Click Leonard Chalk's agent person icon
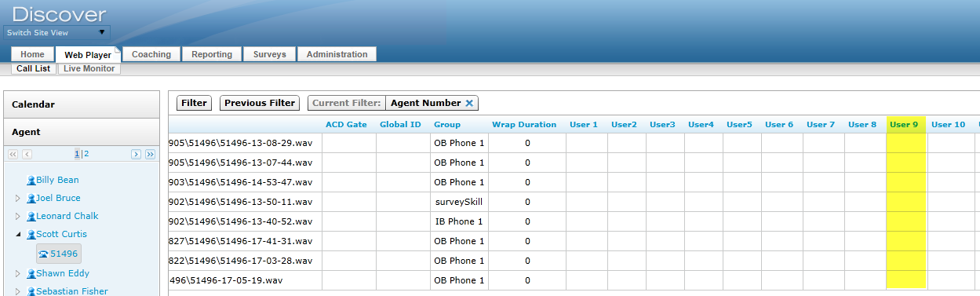This screenshot has height=296, width=980. (x=31, y=217)
